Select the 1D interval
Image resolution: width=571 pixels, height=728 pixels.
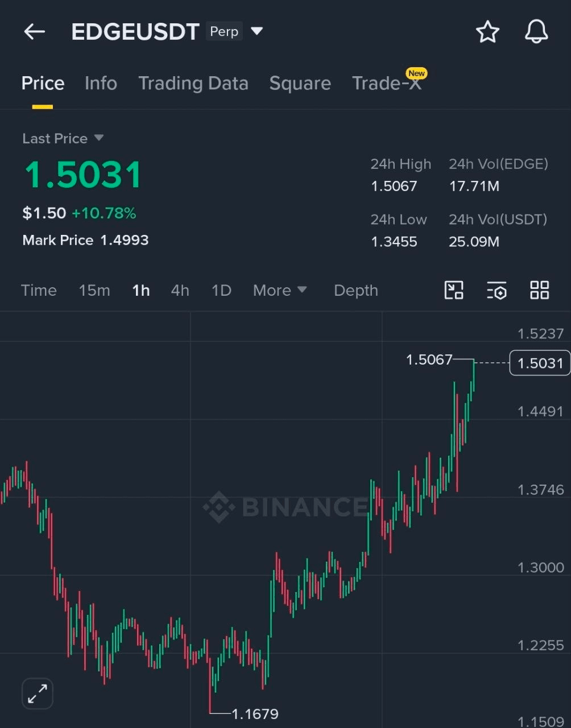(221, 290)
